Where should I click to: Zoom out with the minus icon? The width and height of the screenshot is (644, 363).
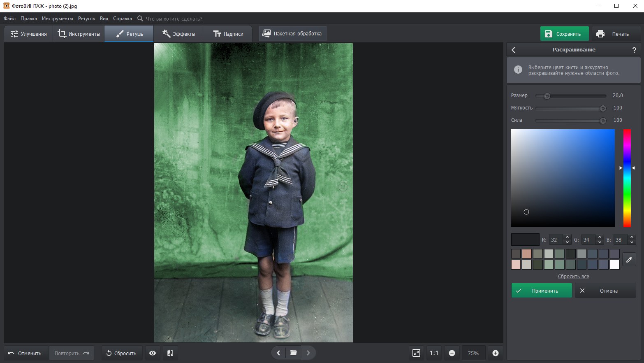[x=452, y=353]
